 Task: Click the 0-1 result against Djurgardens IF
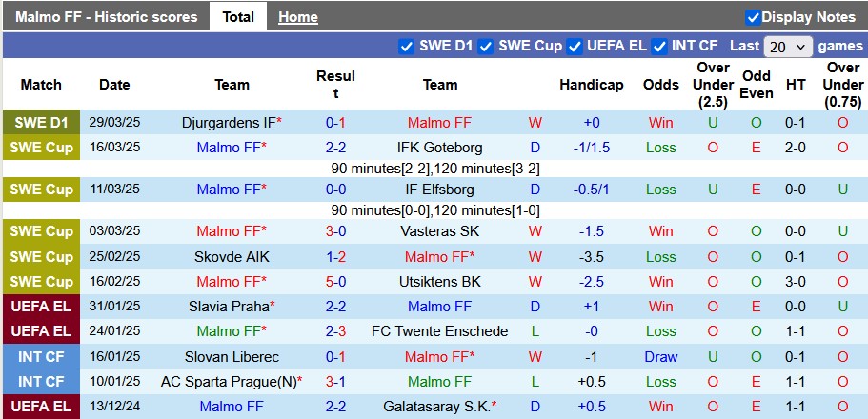pos(335,122)
